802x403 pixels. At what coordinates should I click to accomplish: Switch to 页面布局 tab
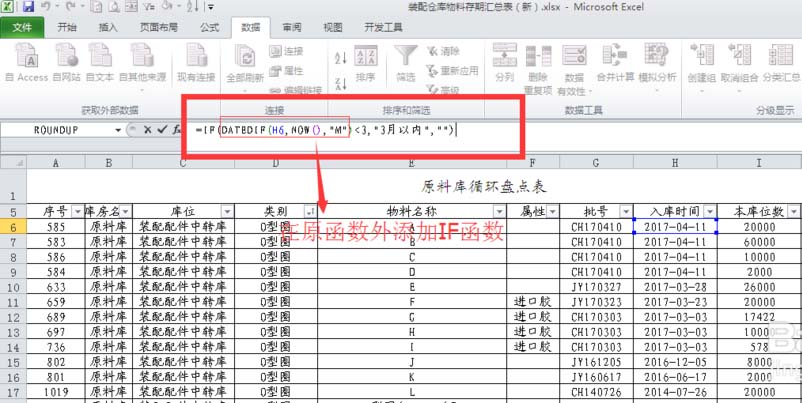click(x=159, y=28)
